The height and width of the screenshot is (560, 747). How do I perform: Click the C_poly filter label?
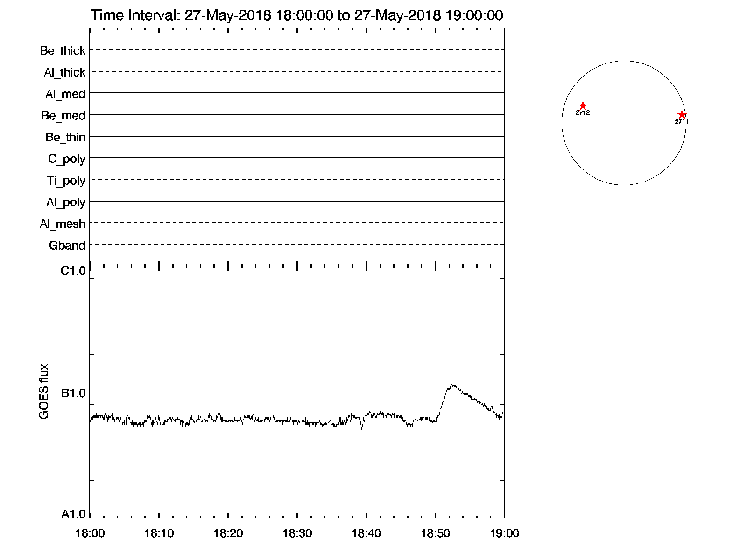67,159
